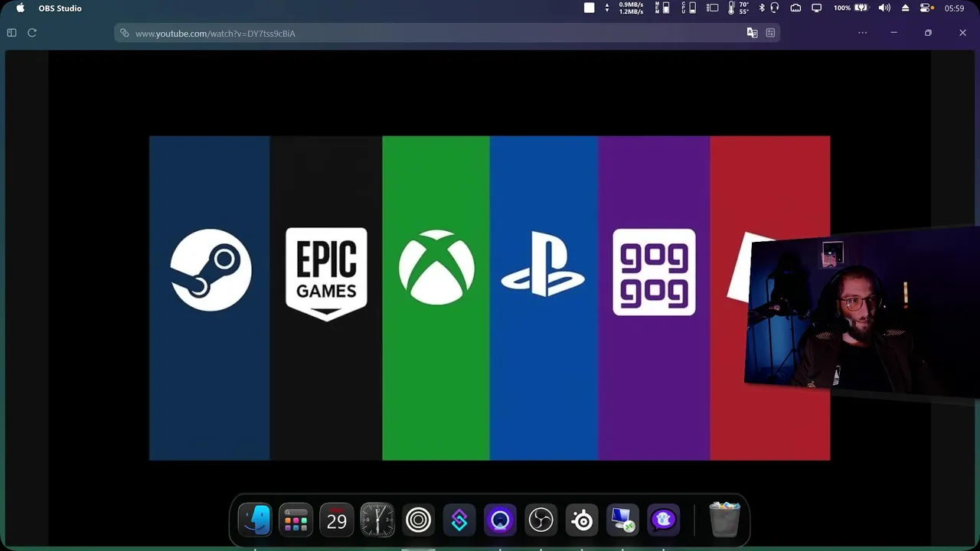Screen dimensions: 980x551
Task: Open the OBS Studio menu bar item
Action: pos(60,8)
